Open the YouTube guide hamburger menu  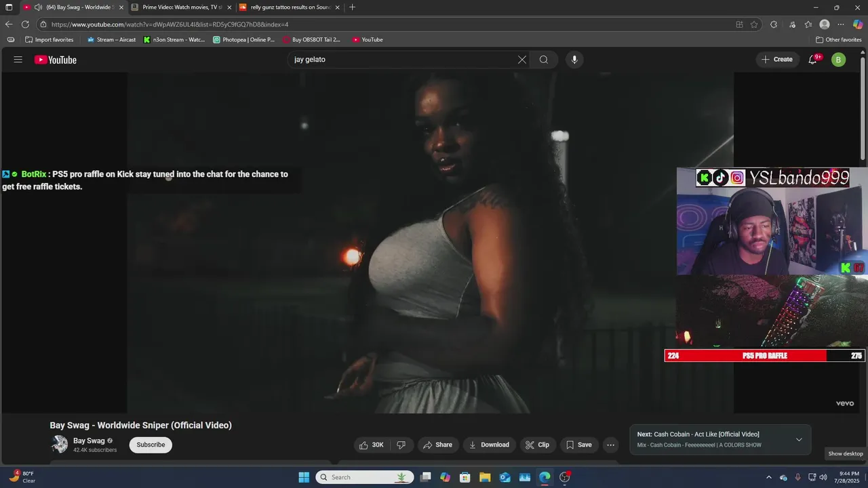(18, 60)
